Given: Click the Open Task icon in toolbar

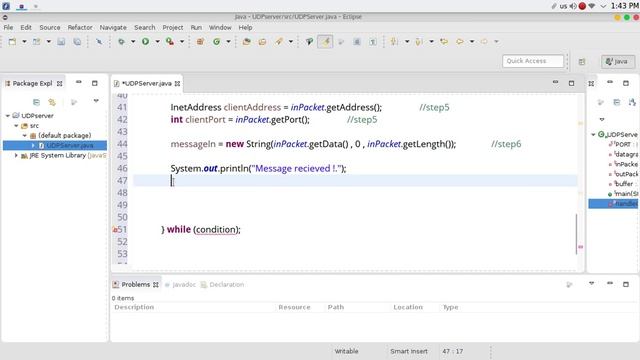Looking at the screenshot, I should click(x=262, y=42).
